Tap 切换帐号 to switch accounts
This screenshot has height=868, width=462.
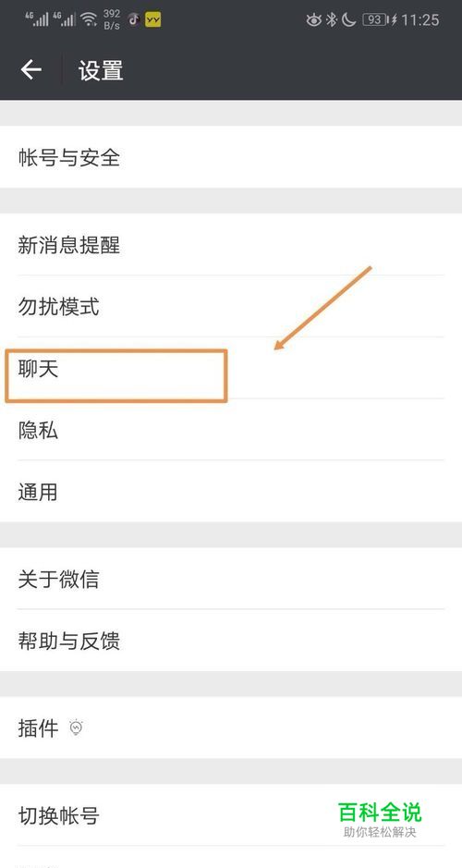tap(231, 815)
